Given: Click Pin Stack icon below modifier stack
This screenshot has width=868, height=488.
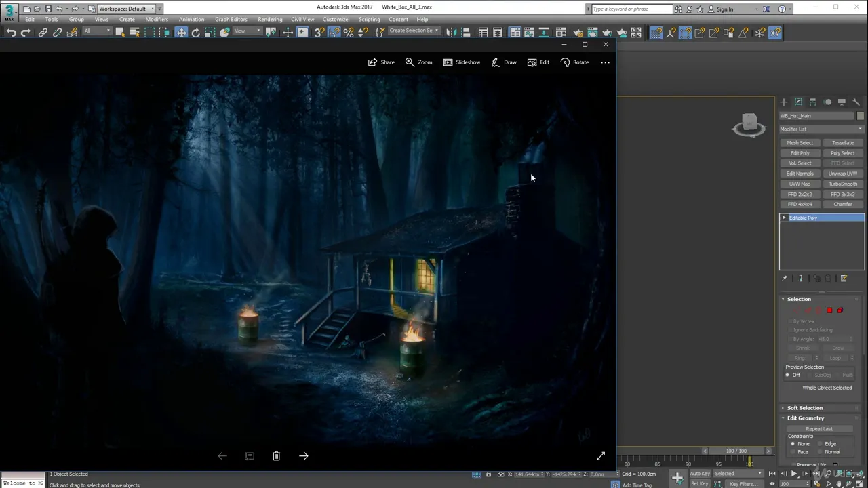Looking at the screenshot, I should click(785, 279).
